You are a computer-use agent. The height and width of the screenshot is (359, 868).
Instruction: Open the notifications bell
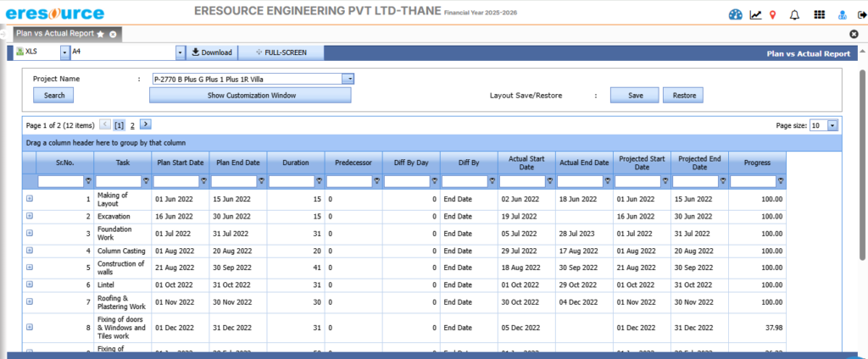[794, 14]
